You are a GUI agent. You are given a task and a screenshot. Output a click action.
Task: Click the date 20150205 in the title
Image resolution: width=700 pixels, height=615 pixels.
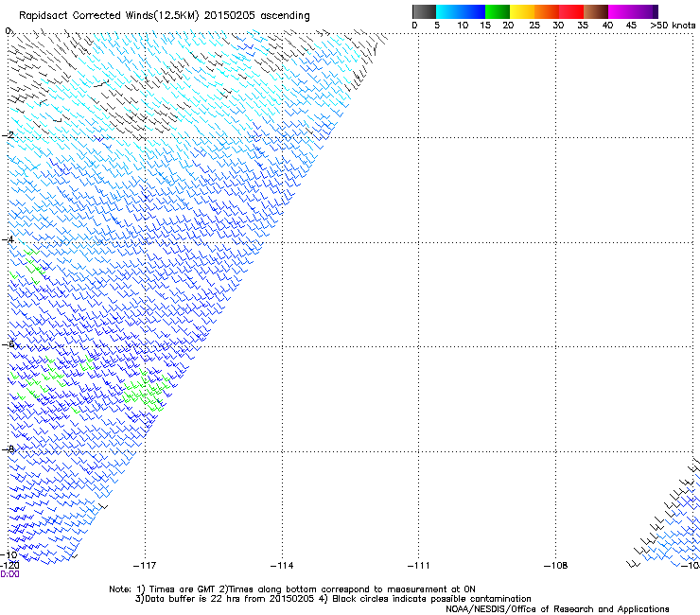coord(229,15)
